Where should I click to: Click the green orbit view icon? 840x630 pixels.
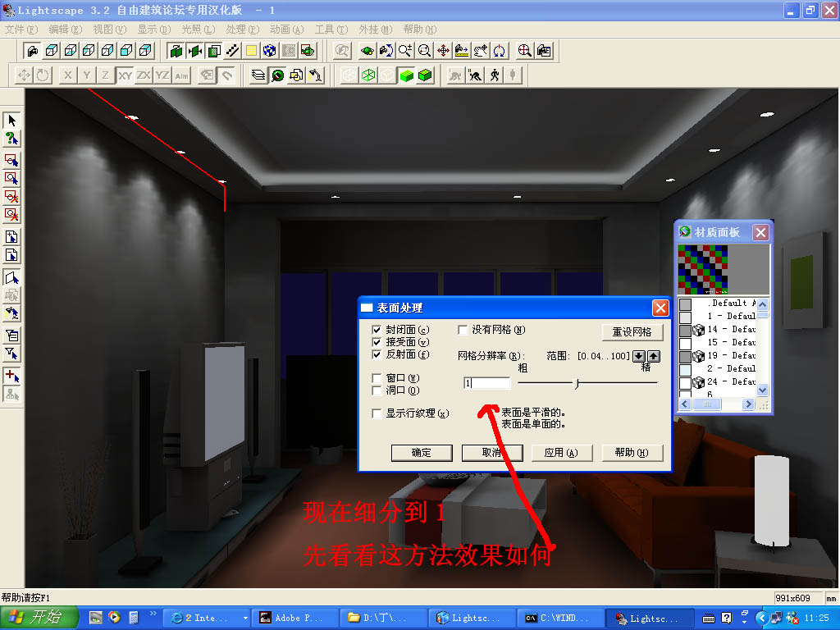(367, 51)
